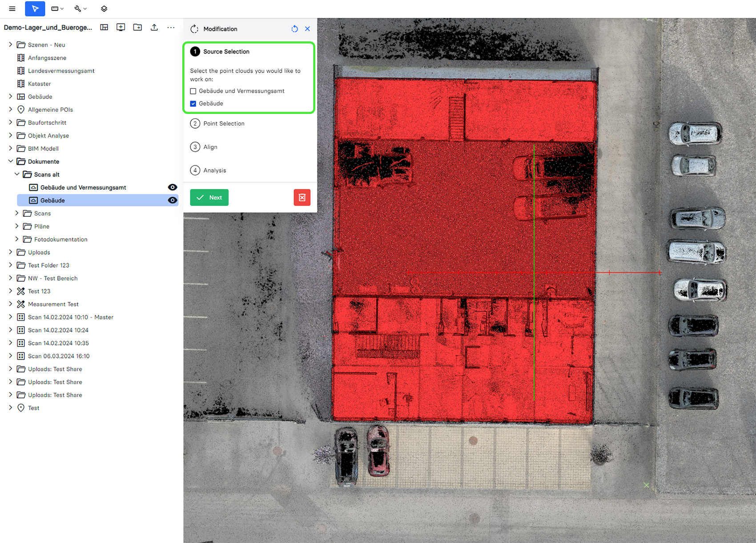Close the Modification panel
The width and height of the screenshot is (756, 543).
click(307, 29)
